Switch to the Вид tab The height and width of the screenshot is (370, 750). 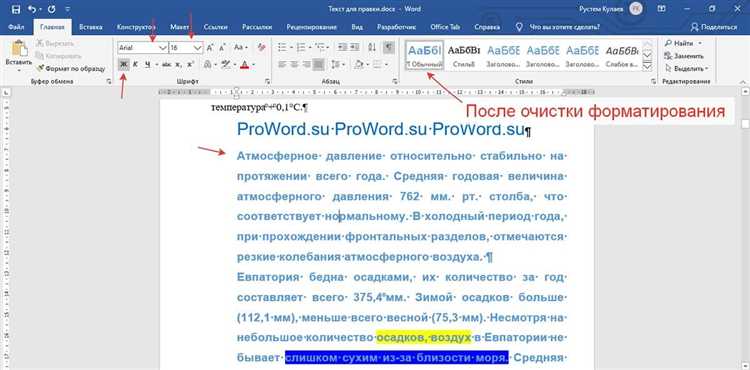click(357, 27)
